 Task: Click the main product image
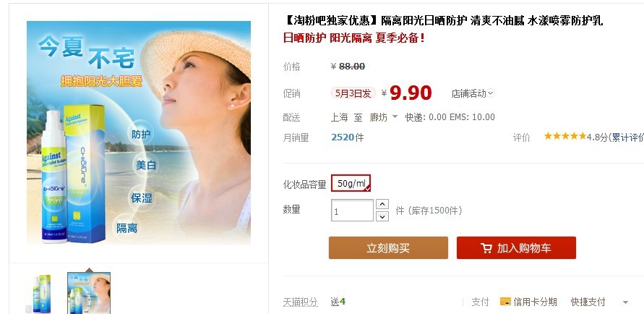click(139, 132)
